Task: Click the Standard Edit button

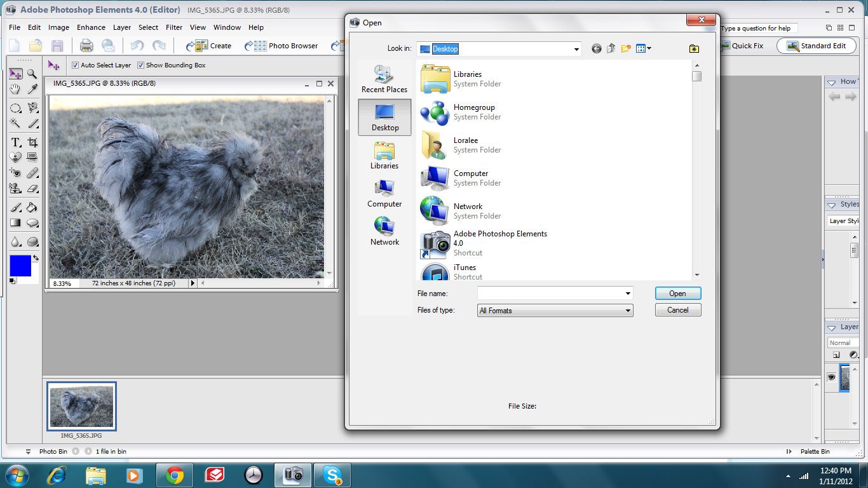Action: tap(816, 46)
